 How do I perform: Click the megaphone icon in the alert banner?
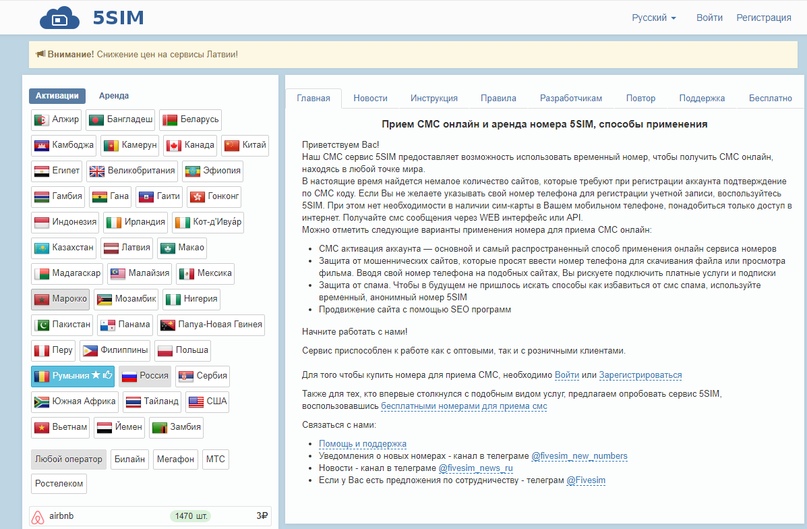[x=39, y=53]
